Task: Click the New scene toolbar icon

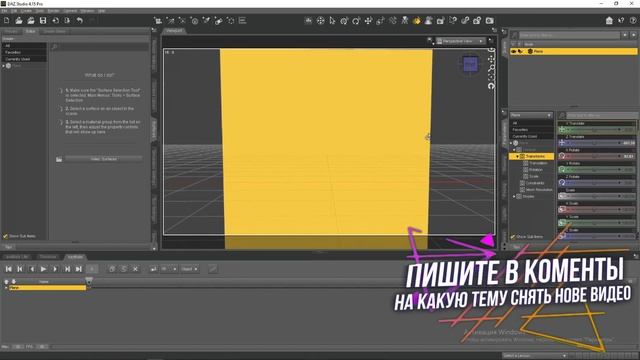Action: pos(7,20)
